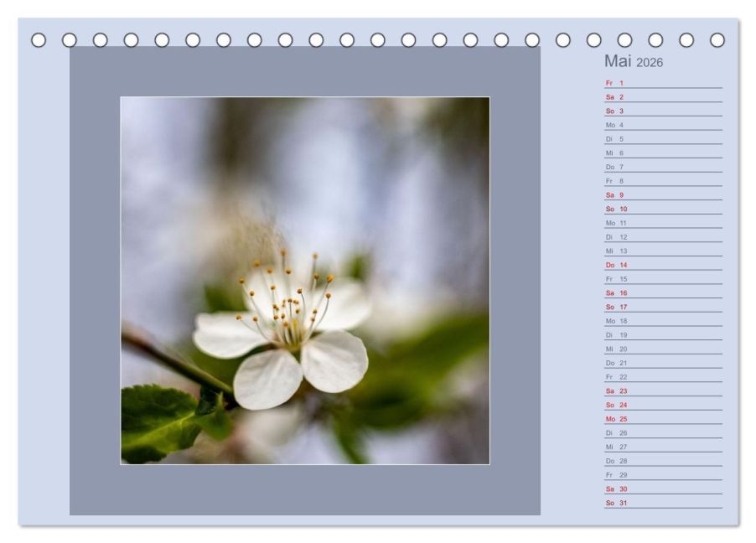Click the Mo 4 calendar line

662,125
